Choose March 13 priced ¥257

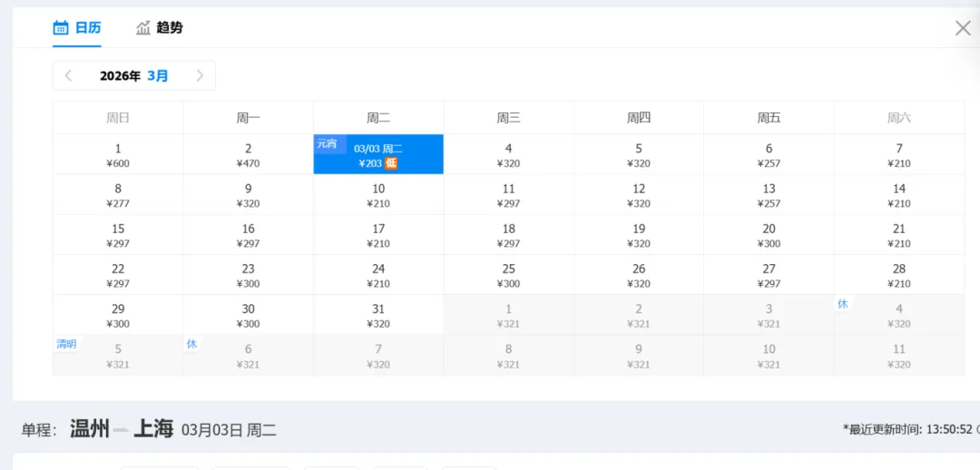click(769, 195)
